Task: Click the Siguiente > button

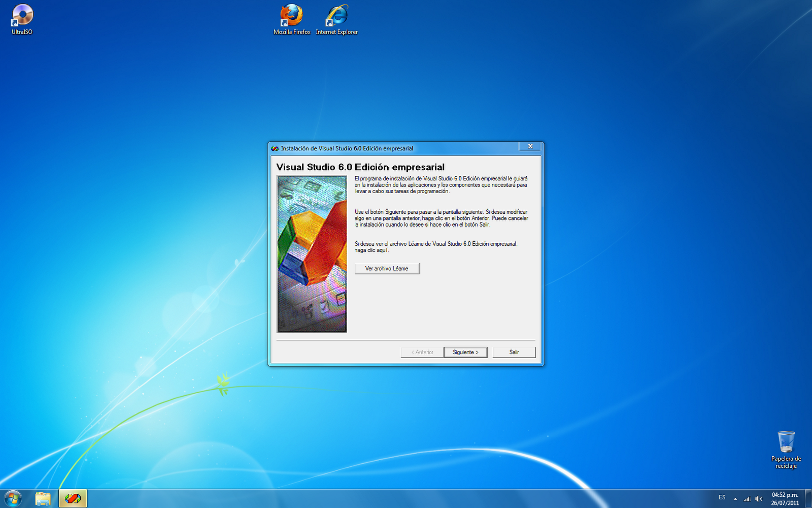Action: [x=465, y=352]
